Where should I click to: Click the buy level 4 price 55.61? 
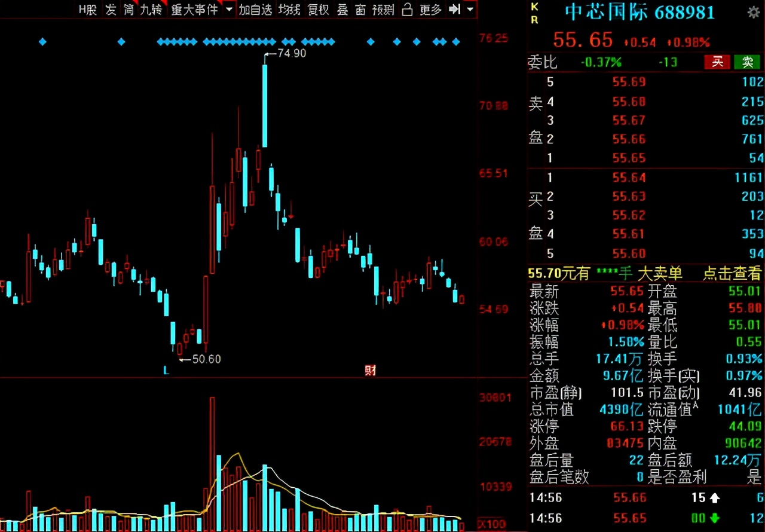click(x=629, y=234)
